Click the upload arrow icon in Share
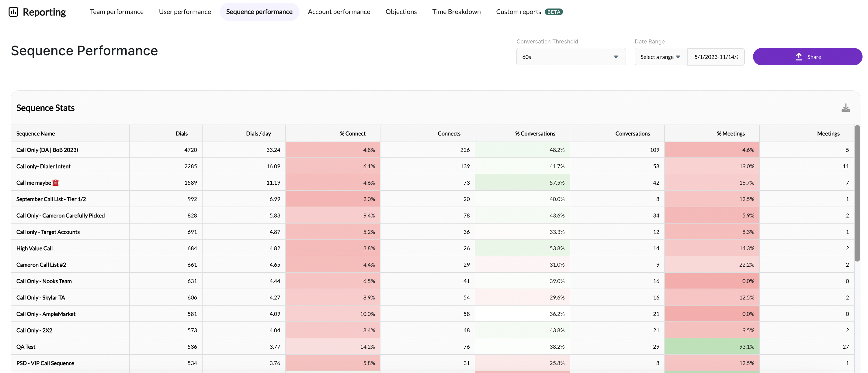This screenshot has height=373, width=868. point(799,56)
